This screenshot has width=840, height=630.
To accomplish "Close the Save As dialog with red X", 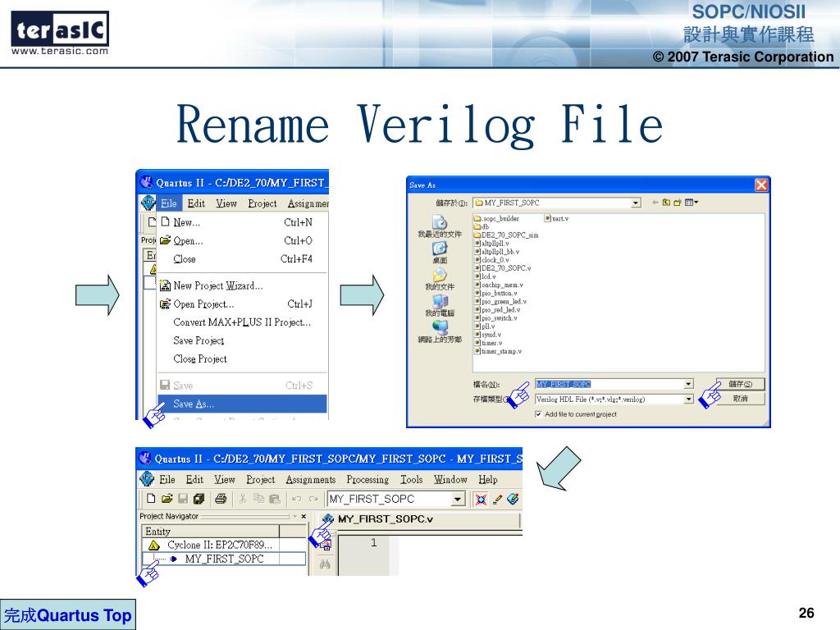I will coord(761,185).
